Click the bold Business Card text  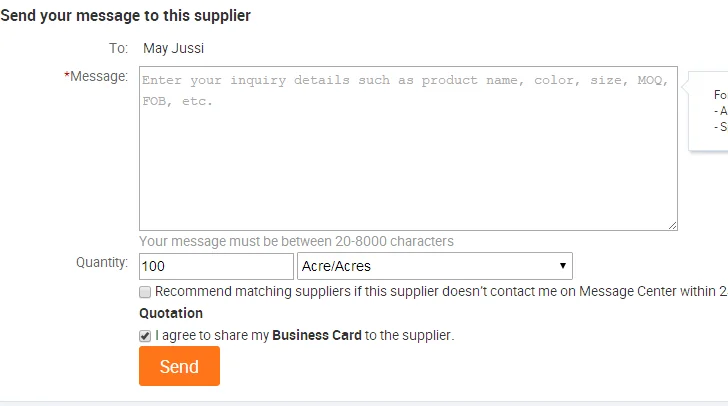tap(316, 336)
